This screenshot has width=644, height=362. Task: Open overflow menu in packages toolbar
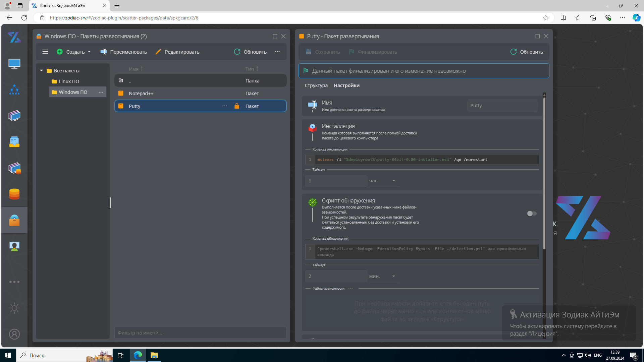(277, 52)
